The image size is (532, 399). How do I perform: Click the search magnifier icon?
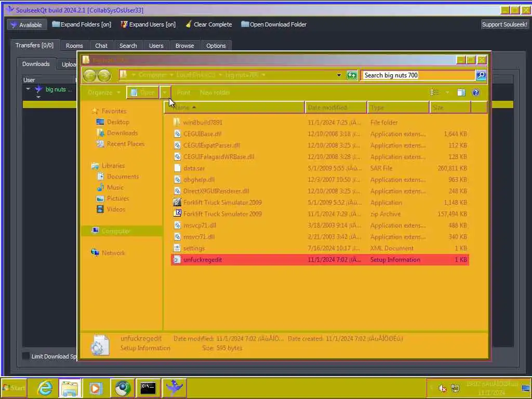pos(481,75)
